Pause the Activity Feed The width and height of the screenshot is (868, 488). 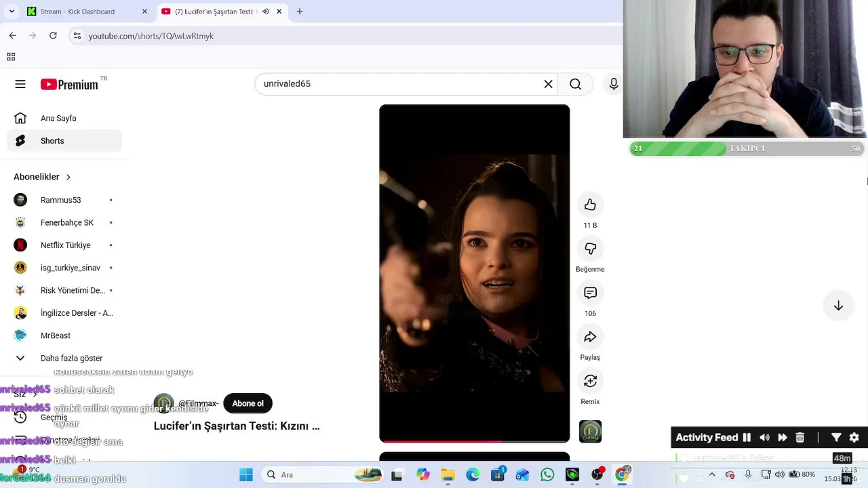(747, 438)
